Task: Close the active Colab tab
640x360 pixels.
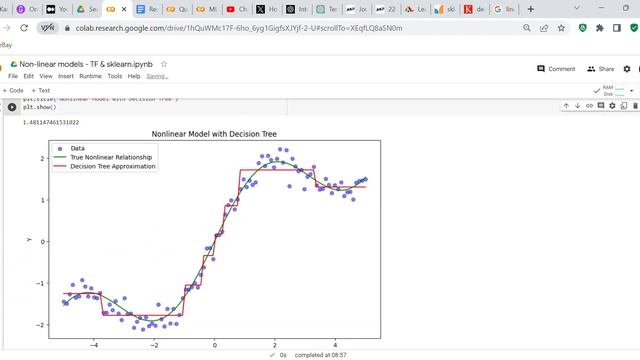Action: coord(124,9)
